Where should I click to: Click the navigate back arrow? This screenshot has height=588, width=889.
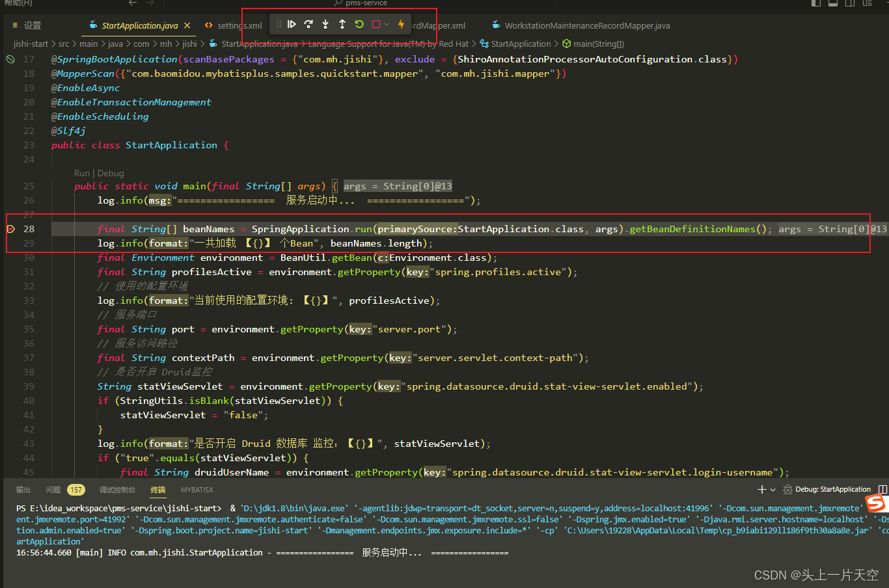133,3
